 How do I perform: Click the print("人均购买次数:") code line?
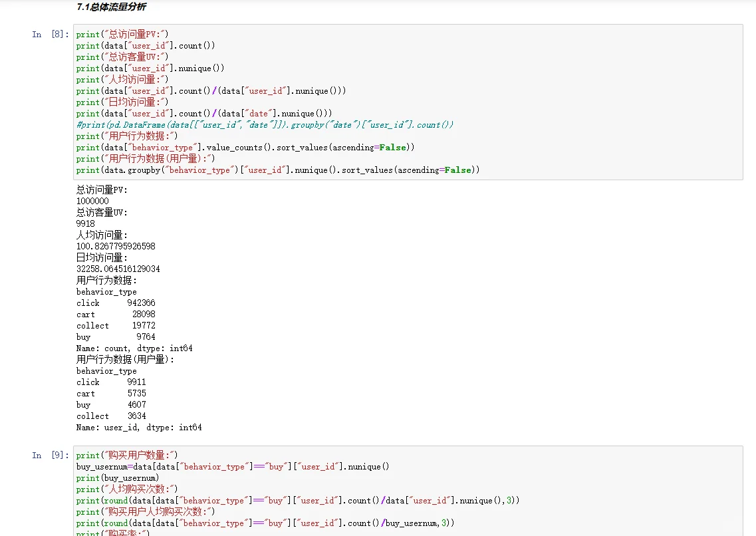click(127, 489)
